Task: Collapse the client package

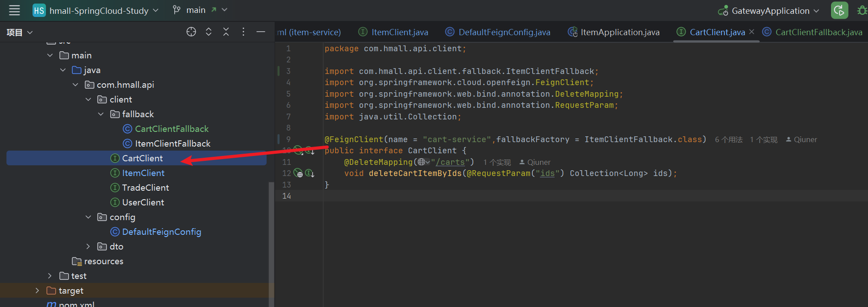Action: [x=88, y=99]
